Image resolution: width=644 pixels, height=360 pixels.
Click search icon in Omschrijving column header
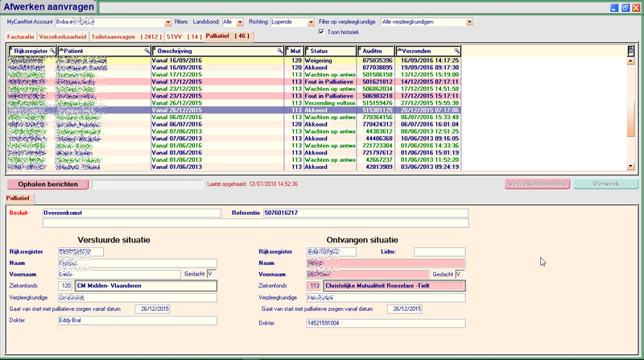(x=279, y=51)
